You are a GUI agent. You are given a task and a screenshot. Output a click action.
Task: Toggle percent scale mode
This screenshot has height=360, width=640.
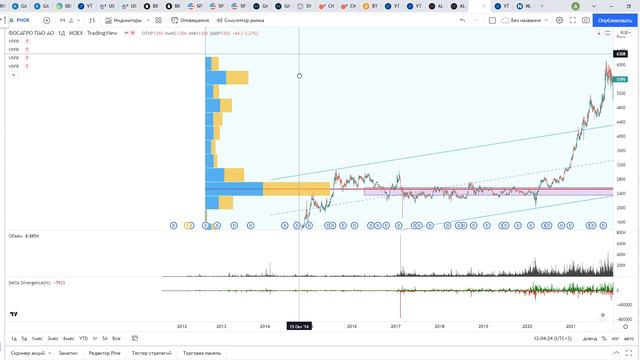(604, 338)
